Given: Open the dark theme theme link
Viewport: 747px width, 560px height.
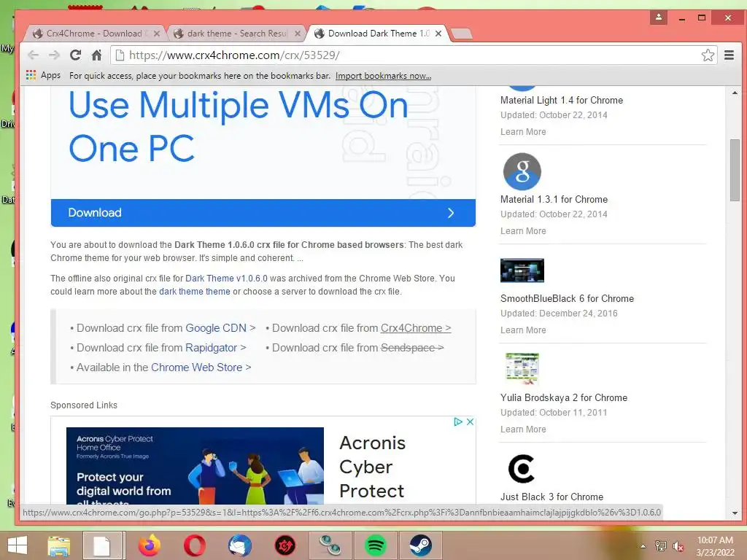Looking at the screenshot, I should pos(194,292).
